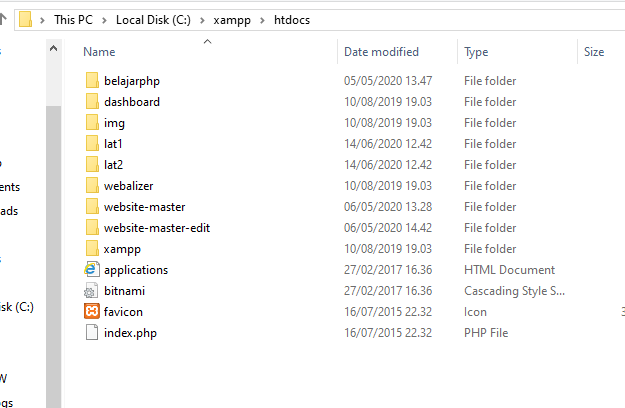Click the Icon type cell for favicon

pyautogui.click(x=475, y=312)
